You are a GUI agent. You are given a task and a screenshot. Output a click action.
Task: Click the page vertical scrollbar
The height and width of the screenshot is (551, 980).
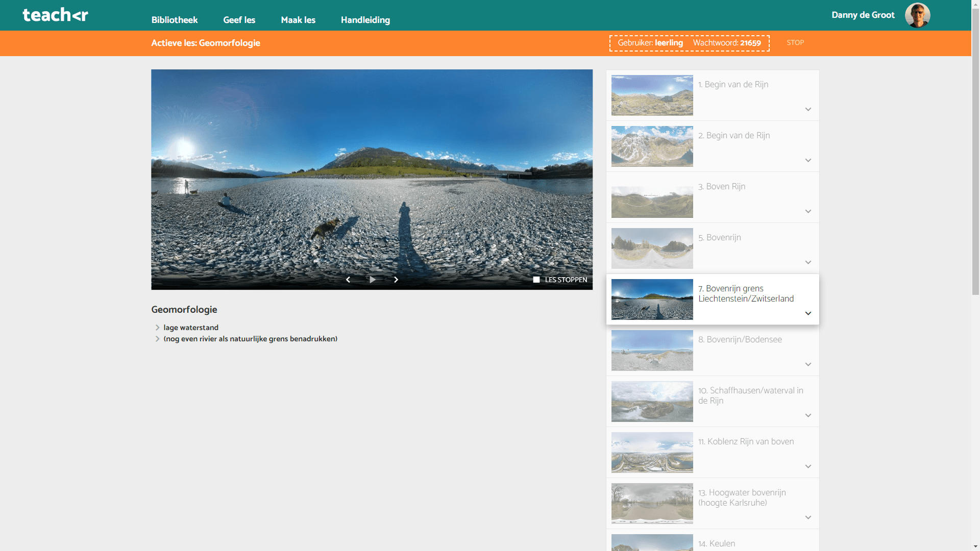pos(975,153)
